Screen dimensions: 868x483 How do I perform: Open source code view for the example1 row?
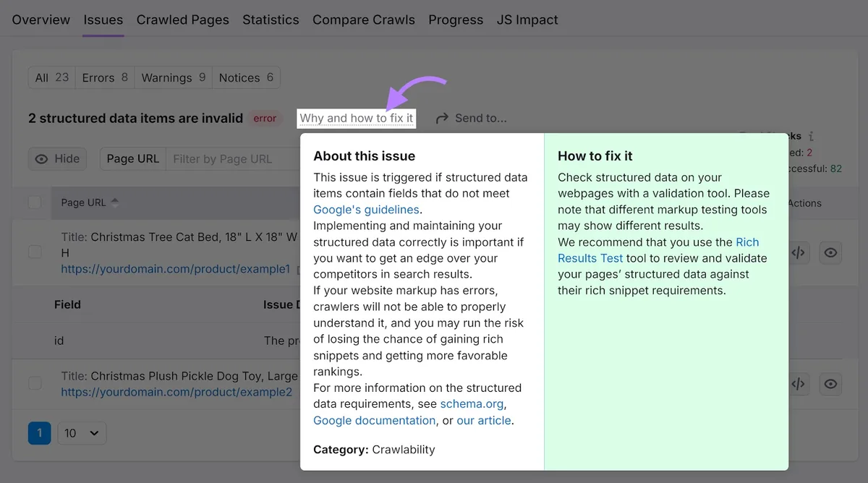click(x=798, y=252)
